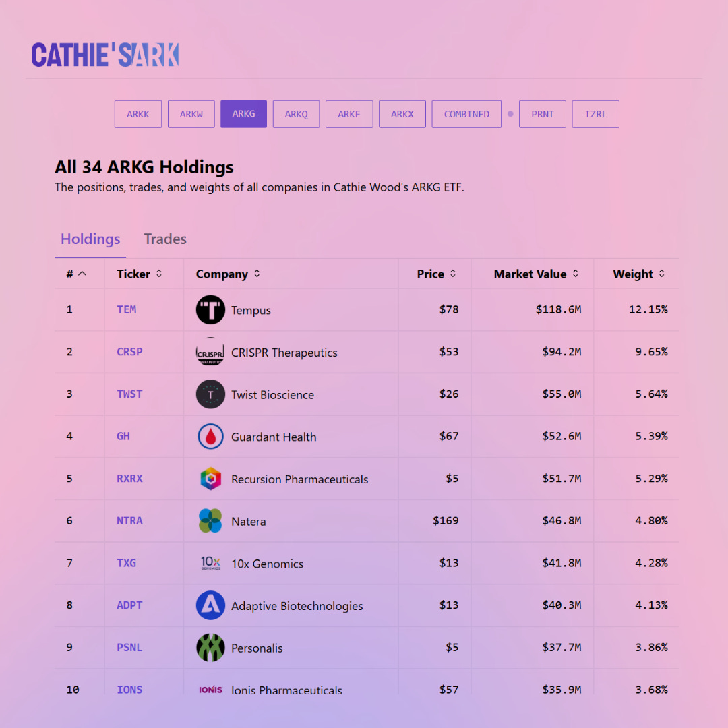The height and width of the screenshot is (728, 728).
Task: Sort by Market Value column arrows
Action: point(575,274)
